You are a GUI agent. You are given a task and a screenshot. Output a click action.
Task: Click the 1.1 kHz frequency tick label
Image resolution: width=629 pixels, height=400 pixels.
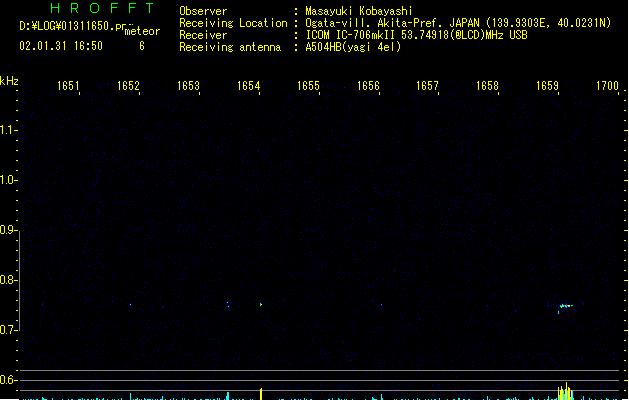pos(7,130)
